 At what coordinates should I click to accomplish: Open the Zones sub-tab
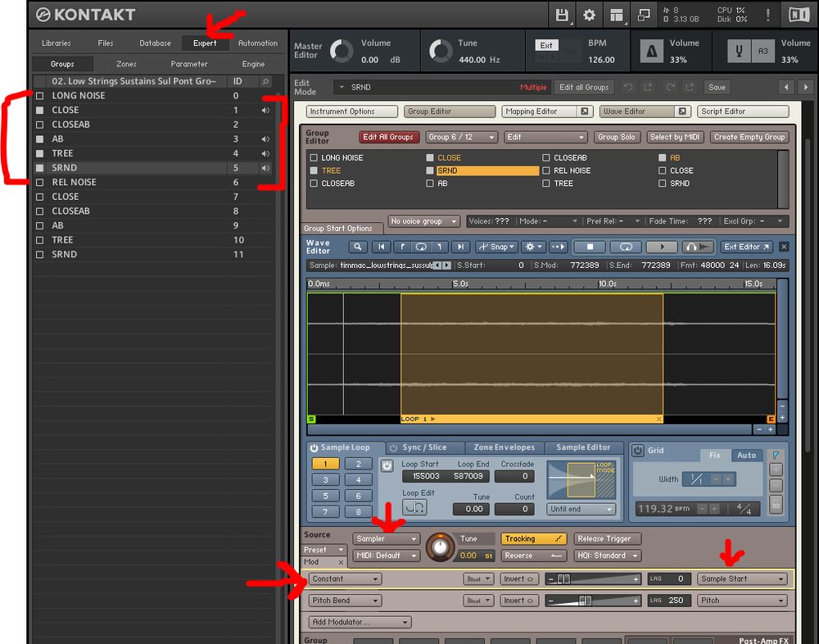126,64
